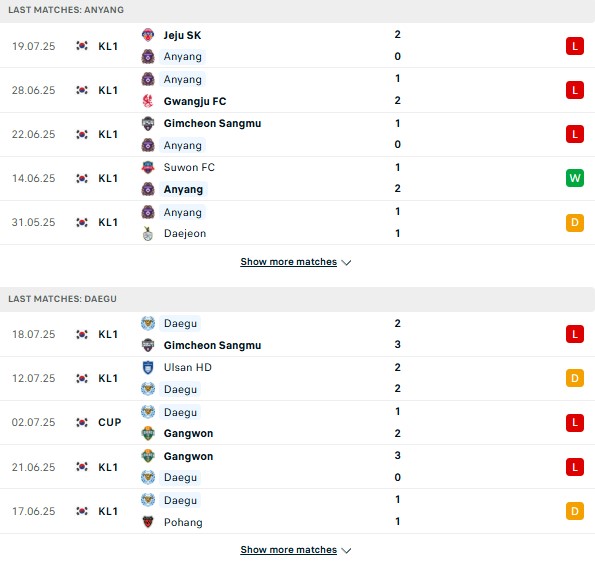Click chevron beside Anyang's Show more matches

pos(346,263)
